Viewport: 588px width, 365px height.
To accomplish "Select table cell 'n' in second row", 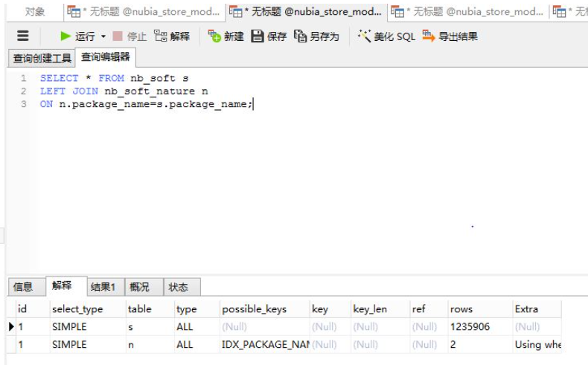I will click(x=150, y=344).
